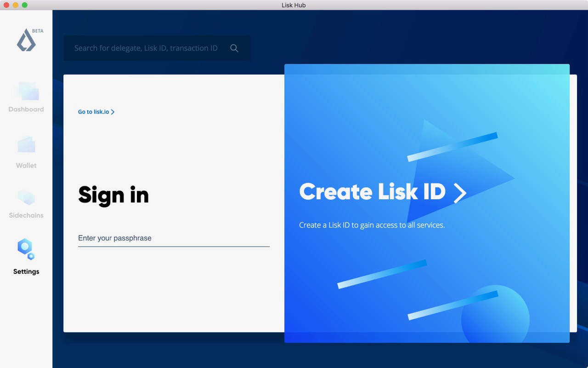Screen dimensions: 588x368
Task: Click the Wallet text label
Action: click(26, 166)
